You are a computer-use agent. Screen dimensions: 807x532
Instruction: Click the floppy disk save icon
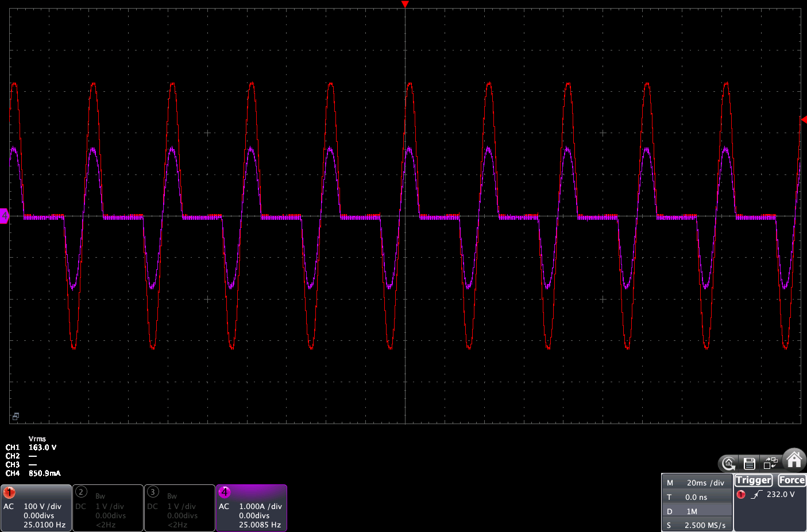click(x=749, y=463)
